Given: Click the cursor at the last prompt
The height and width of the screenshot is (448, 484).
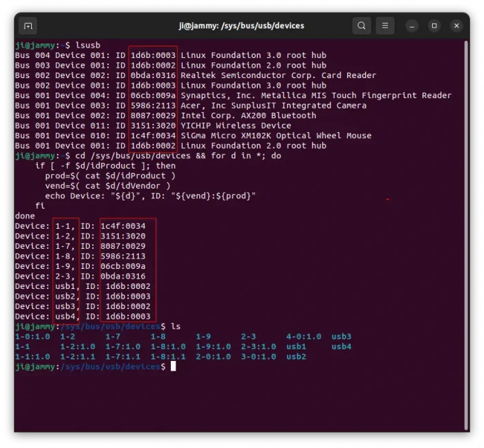Looking at the screenshot, I should pos(174,366).
